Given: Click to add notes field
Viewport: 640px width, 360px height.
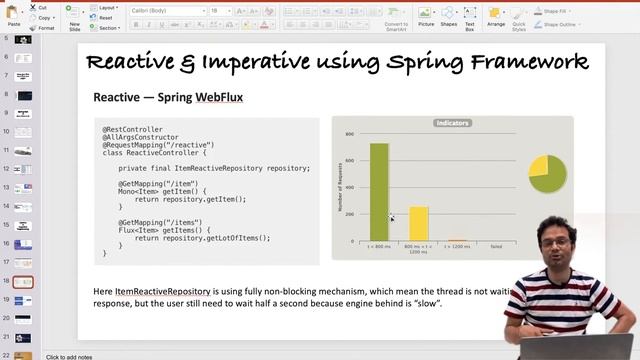Looking at the screenshot, I should click(69, 357).
